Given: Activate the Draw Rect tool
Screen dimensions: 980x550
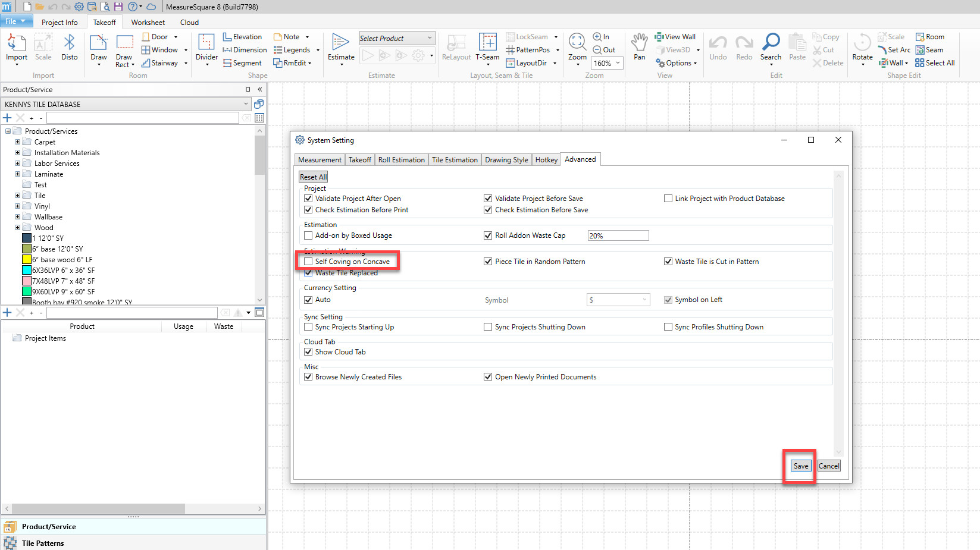Looking at the screenshot, I should tap(124, 51).
